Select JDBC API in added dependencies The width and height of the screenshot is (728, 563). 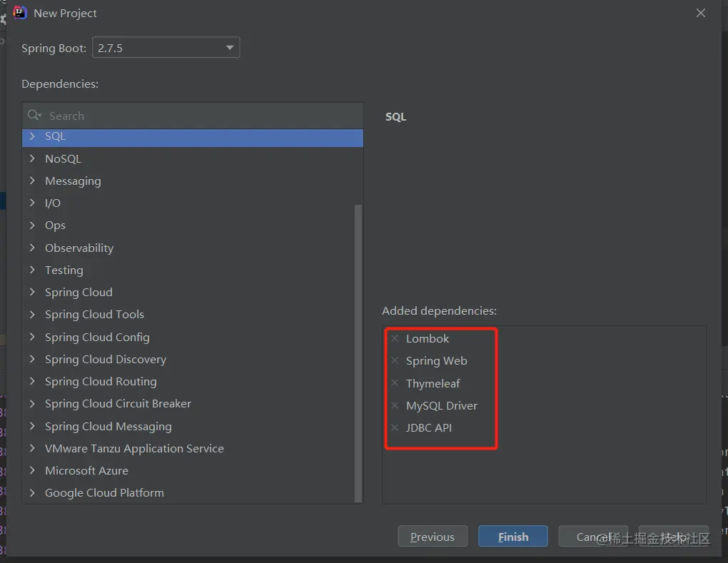(x=428, y=427)
